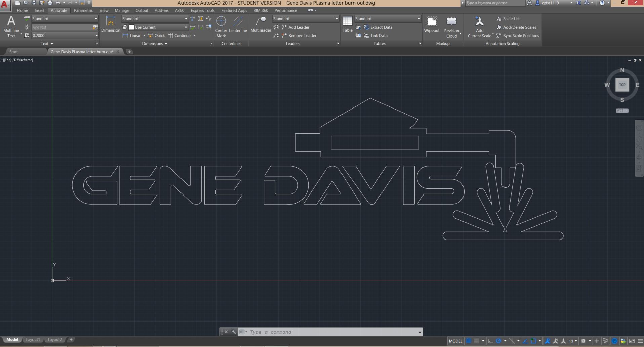The height and width of the screenshot is (347, 644).
Task: Click Continue dimension tool
Action: (x=179, y=35)
